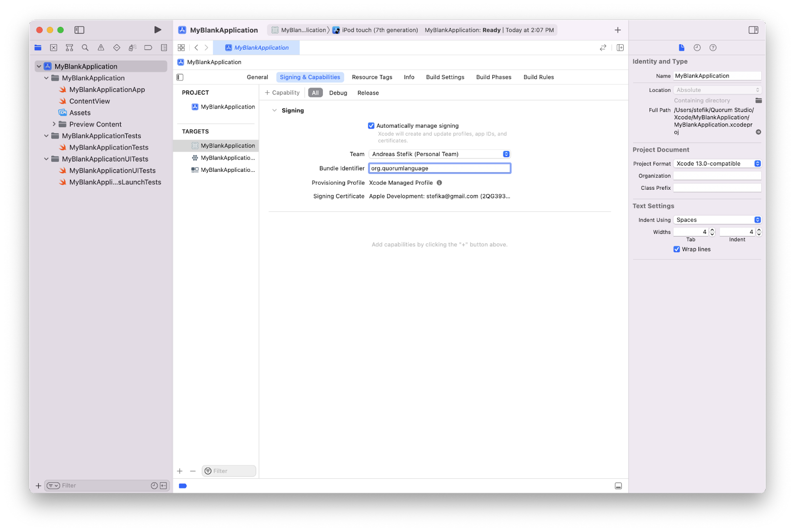Go forward with the right chevron

[x=206, y=48]
